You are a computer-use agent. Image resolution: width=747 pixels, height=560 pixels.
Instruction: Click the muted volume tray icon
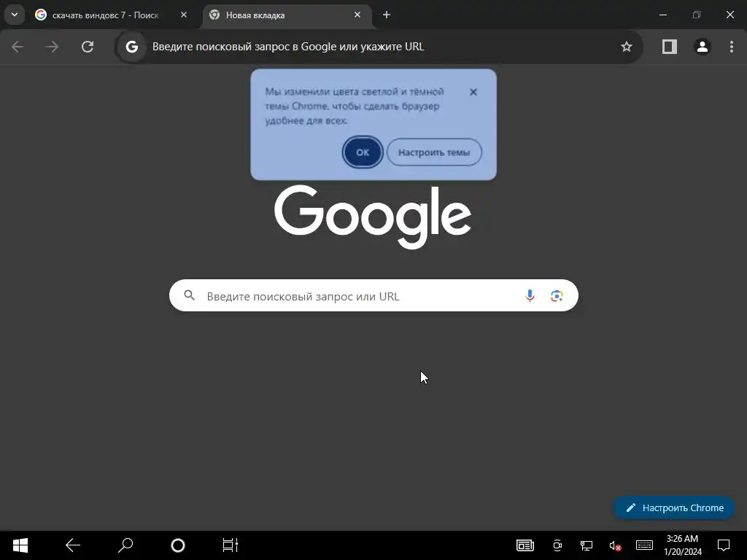615,545
